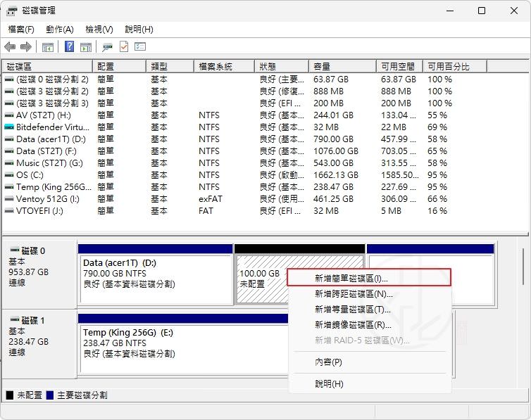Open the blue Help question-mark icon

coord(70,46)
